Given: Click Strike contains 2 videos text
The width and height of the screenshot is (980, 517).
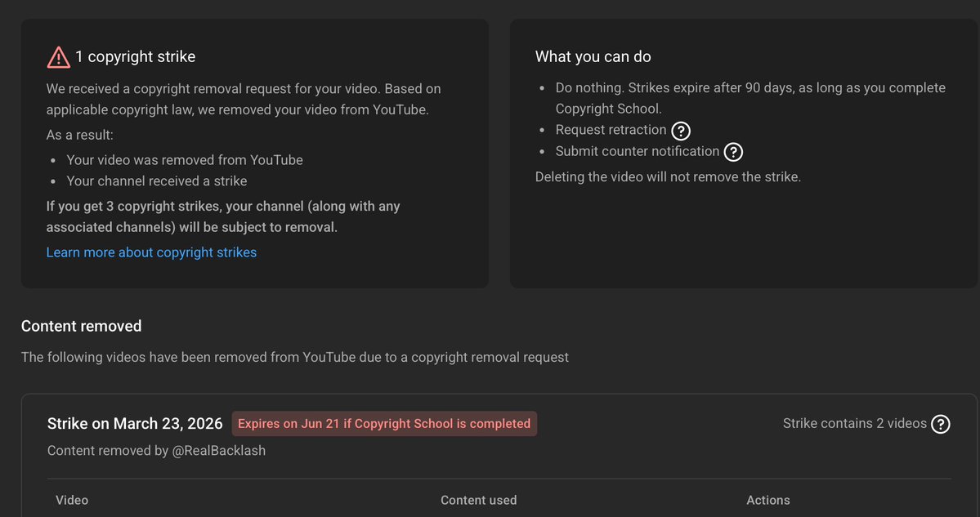Looking at the screenshot, I should point(854,423).
